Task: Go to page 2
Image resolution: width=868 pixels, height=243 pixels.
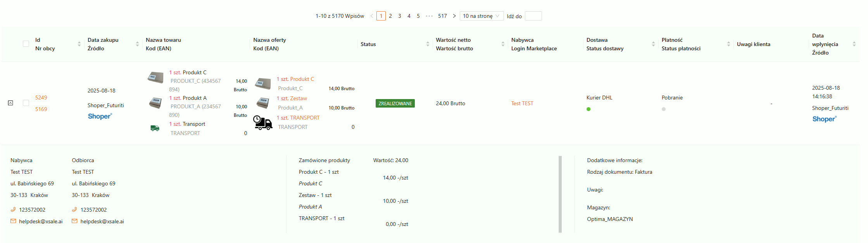Action: point(390,16)
